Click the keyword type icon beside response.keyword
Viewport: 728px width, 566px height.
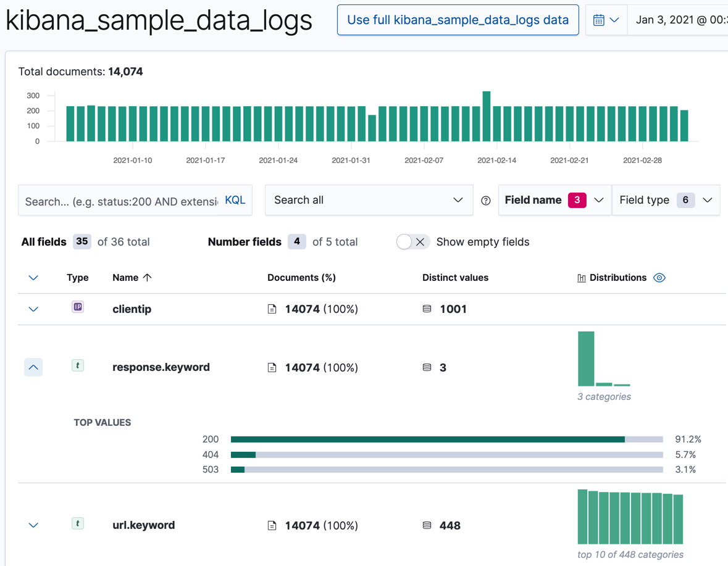click(78, 366)
